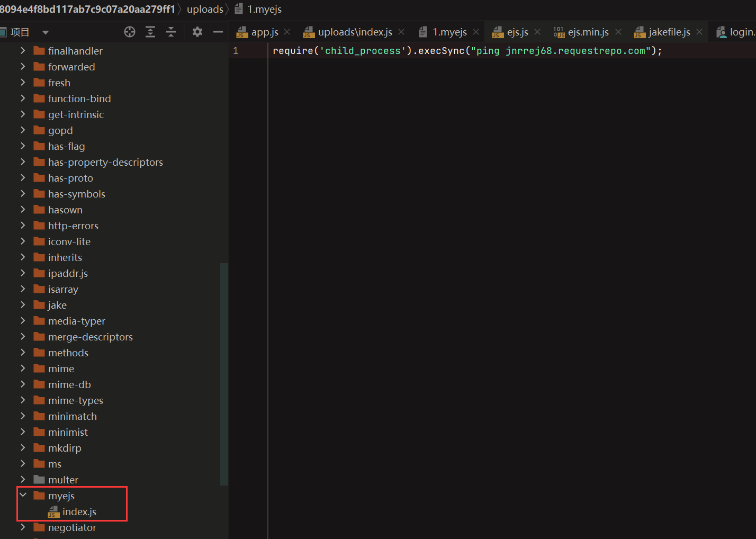
Task: Select the mkdirp folder
Action: point(65,448)
